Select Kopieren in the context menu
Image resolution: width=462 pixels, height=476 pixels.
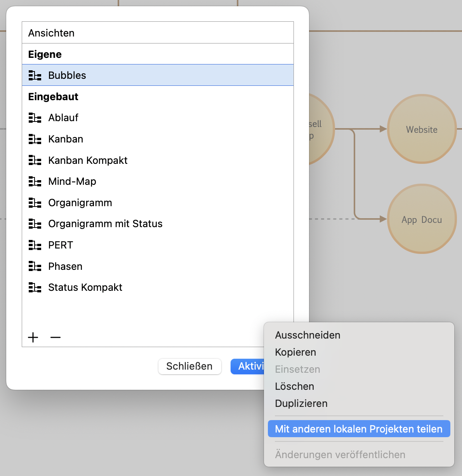pyautogui.click(x=295, y=352)
